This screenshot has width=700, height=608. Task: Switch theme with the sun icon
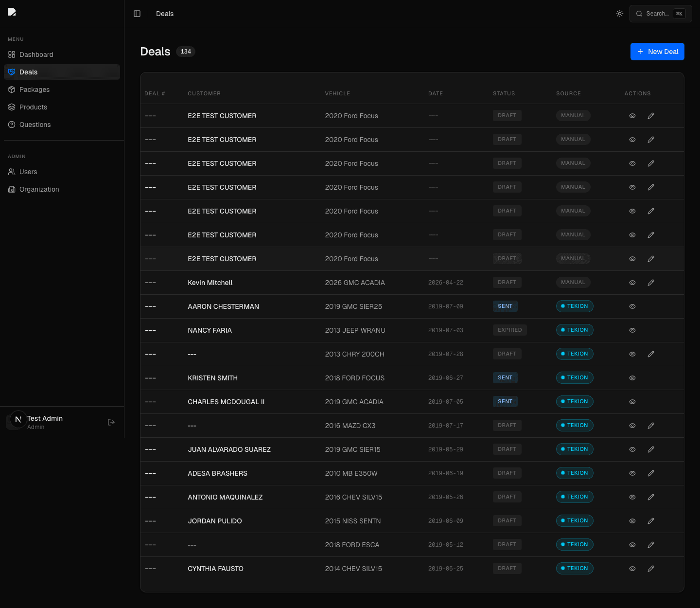(x=620, y=14)
